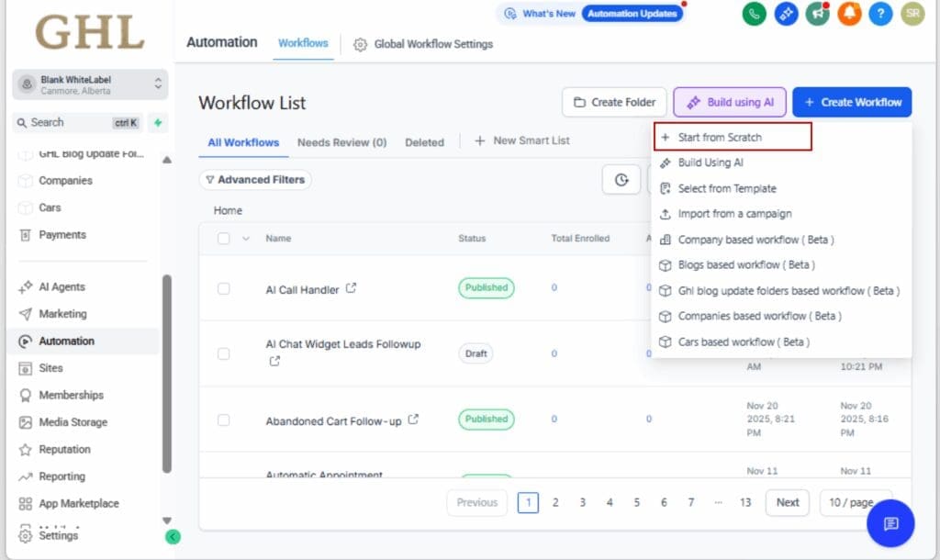Image resolution: width=940 pixels, height=560 pixels.
Task: Click the Media Storage image icon
Action: click(x=25, y=422)
